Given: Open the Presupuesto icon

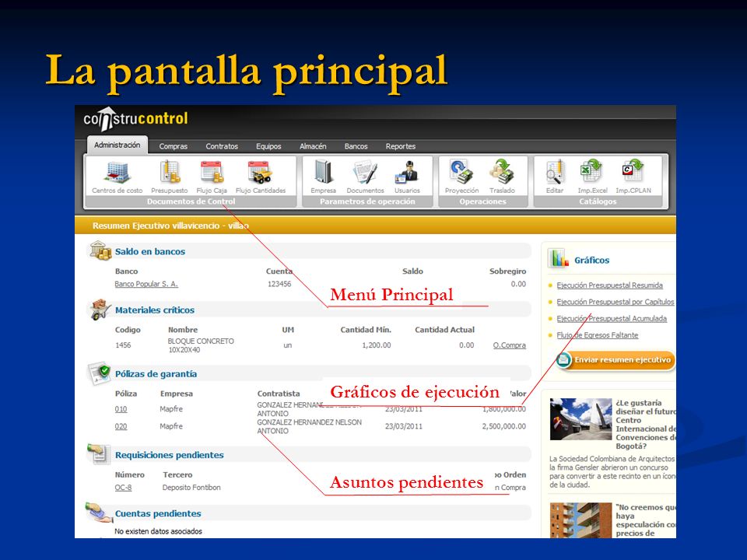Looking at the screenshot, I should click(170, 172).
